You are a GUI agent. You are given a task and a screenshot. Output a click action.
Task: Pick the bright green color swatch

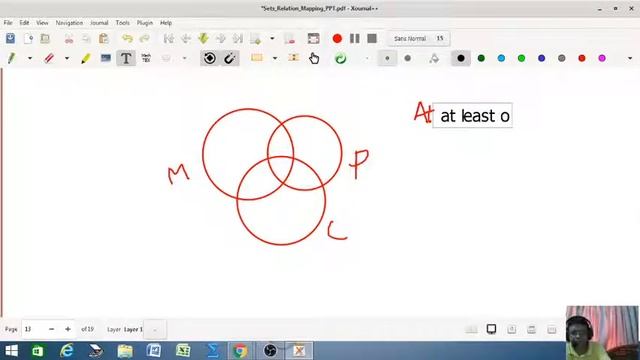coord(521,58)
